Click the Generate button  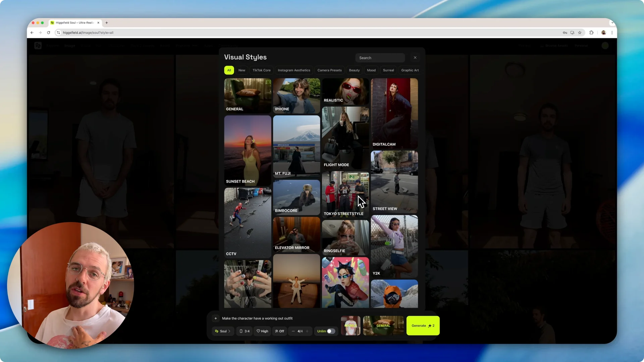coord(423,325)
